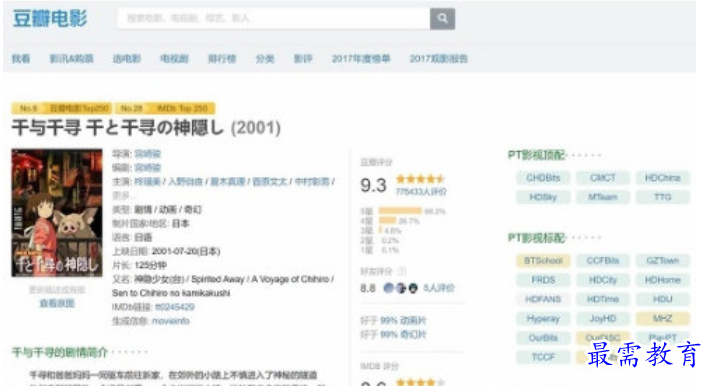Click the TTG site button
The image size is (709, 386).
coord(662,197)
